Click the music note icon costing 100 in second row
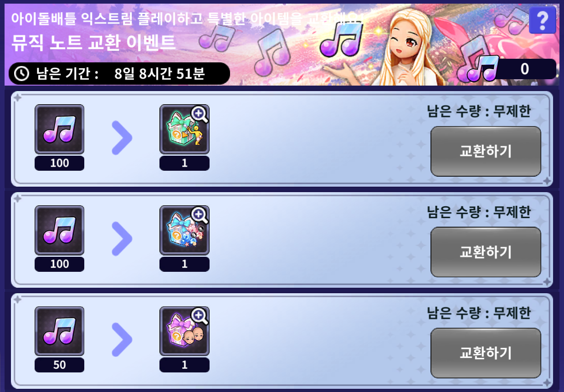The width and height of the screenshot is (564, 392). 60,230
